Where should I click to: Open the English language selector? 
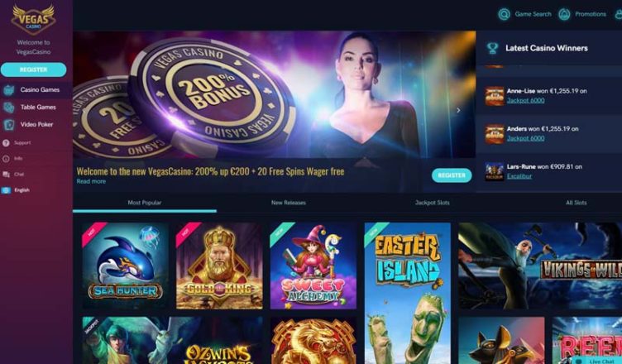click(x=16, y=190)
